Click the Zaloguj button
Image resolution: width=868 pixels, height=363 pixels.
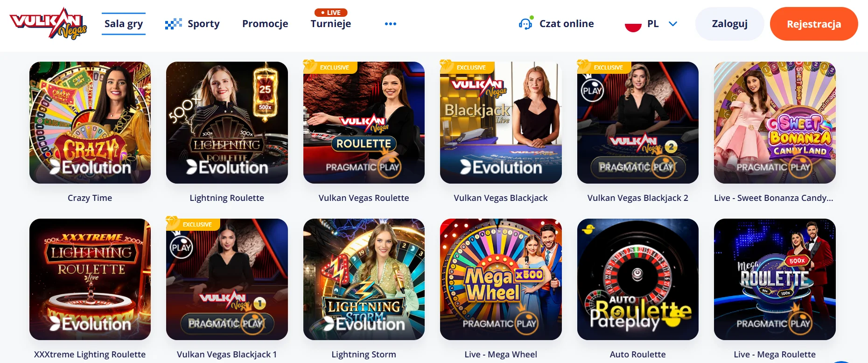click(729, 24)
